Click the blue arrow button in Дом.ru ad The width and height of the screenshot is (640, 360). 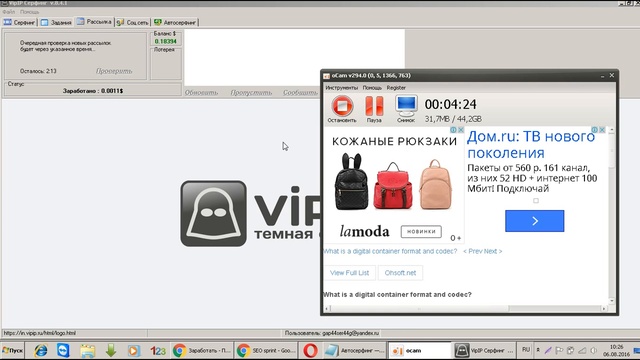535,221
